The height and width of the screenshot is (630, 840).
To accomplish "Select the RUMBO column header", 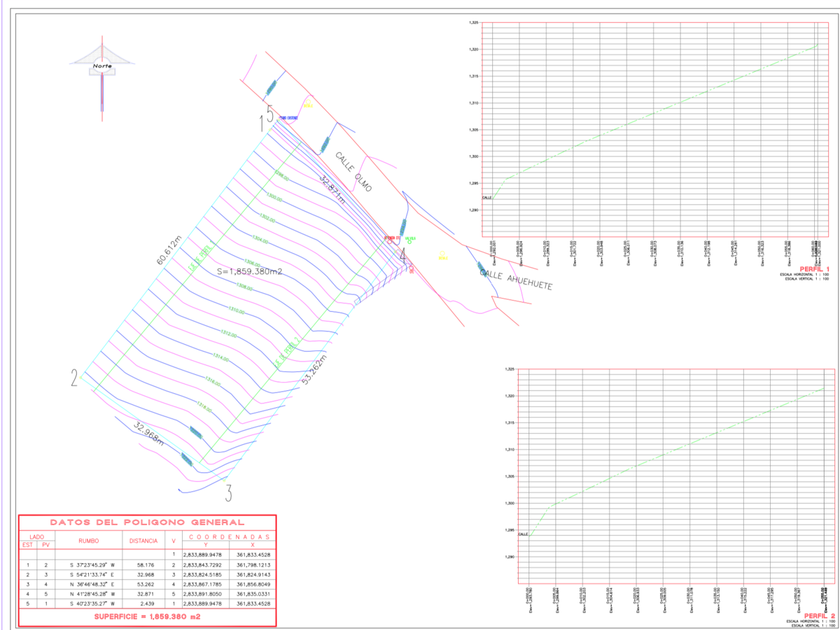I will [88, 540].
